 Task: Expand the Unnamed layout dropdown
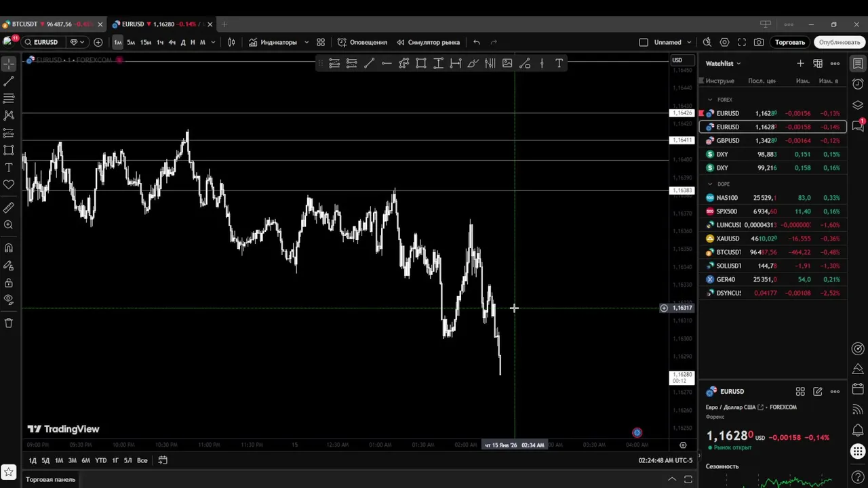coord(690,42)
